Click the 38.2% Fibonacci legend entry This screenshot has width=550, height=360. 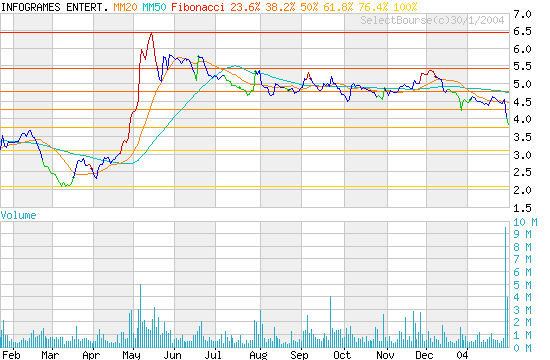click(x=280, y=7)
